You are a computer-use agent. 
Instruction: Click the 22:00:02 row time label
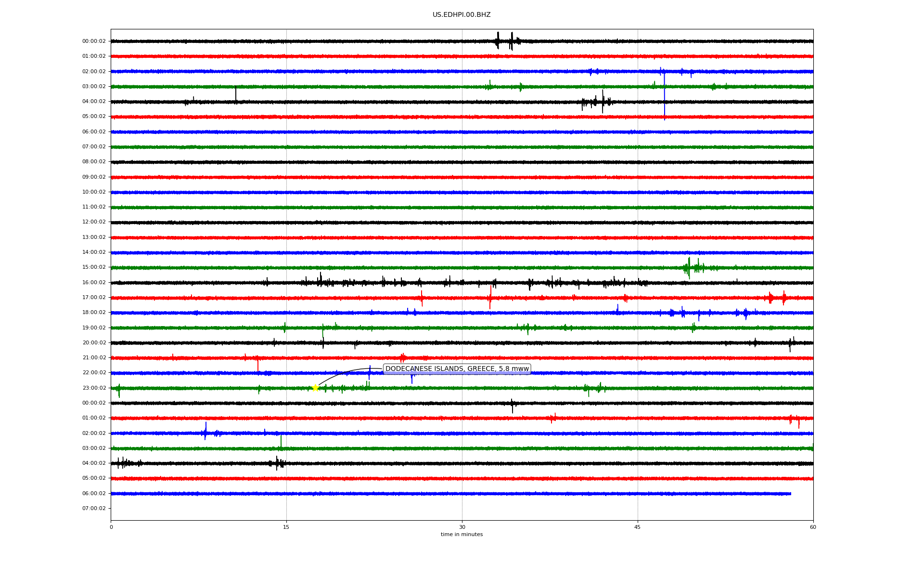pyautogui.click(x=94, y=373)
